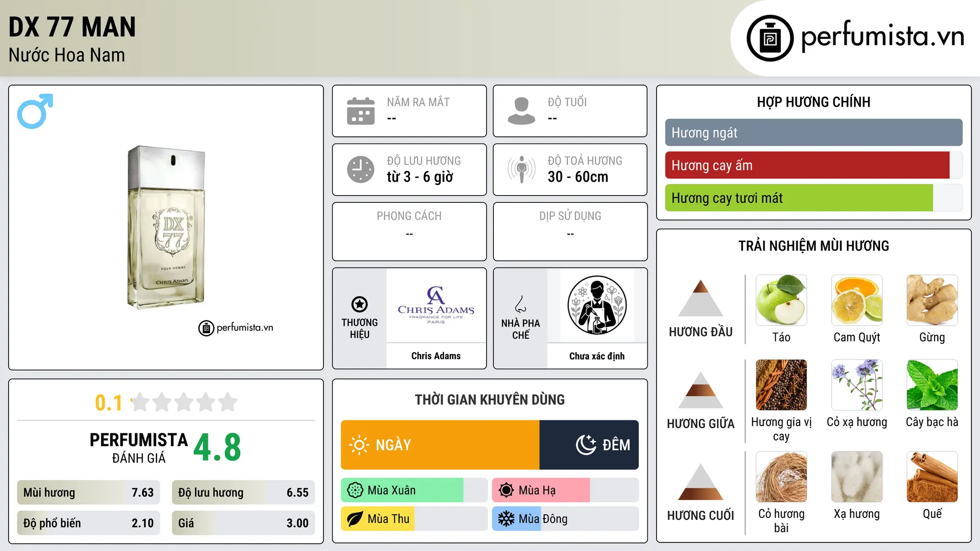Select the Cỏ hương bài vetiver image
The height and width of the screenshot is (551, 980).
(781, 477)
